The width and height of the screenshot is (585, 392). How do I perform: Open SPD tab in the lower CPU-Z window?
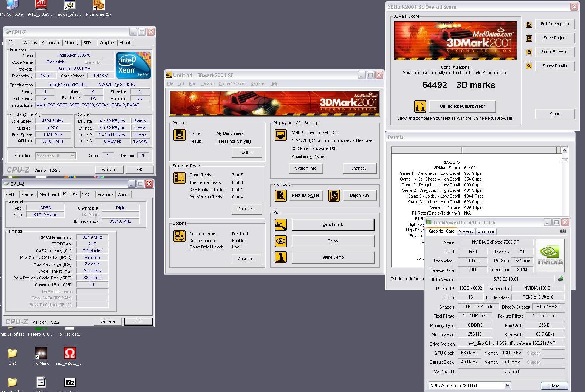[86, 194]
